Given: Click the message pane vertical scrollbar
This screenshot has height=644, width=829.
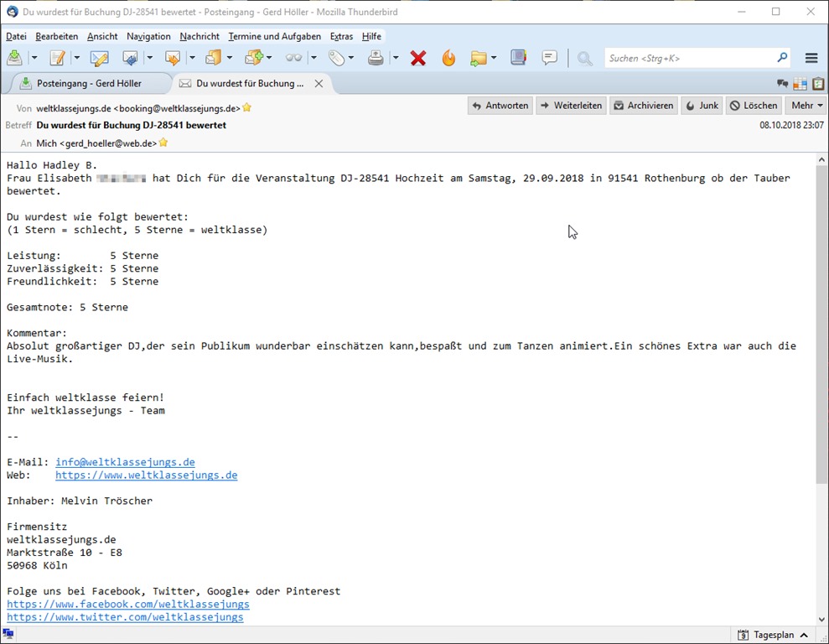Looking at the screenshot, I should pyautogui.click(x=821, y=324).
